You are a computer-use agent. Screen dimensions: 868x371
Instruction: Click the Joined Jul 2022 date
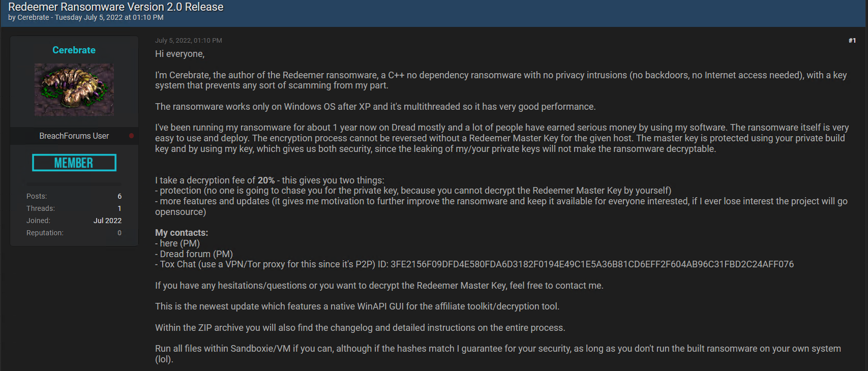pos(107,221)
